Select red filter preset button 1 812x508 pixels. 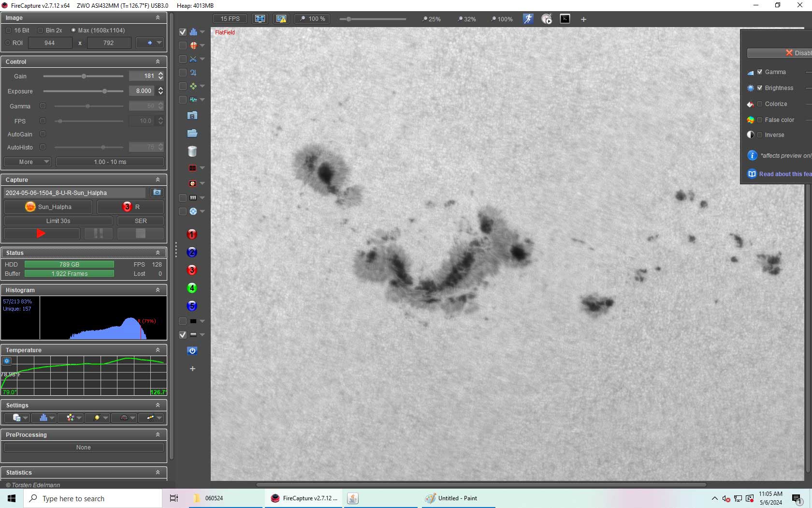[192, 234]
